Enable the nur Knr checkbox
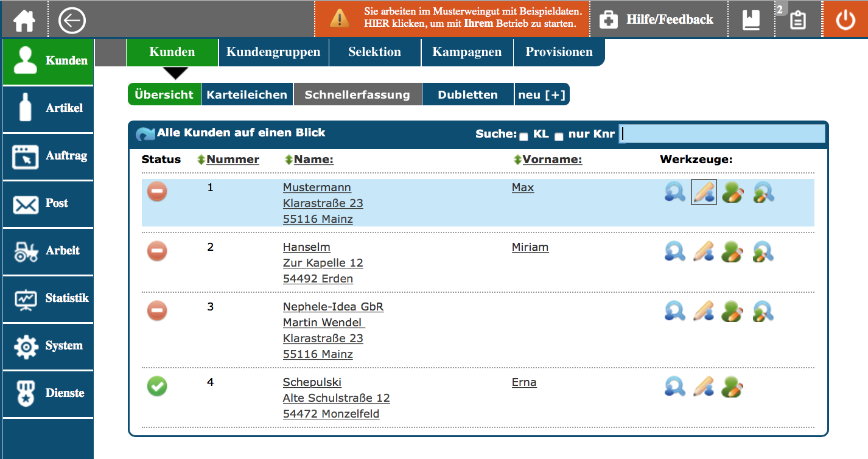Viewport: 868px width, 459px height. [x=559, y=136]
